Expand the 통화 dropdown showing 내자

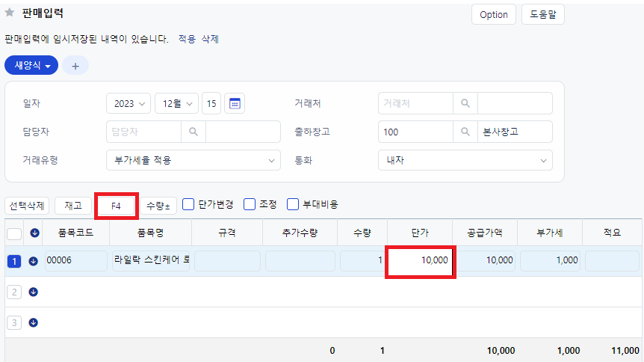[465, 160]
